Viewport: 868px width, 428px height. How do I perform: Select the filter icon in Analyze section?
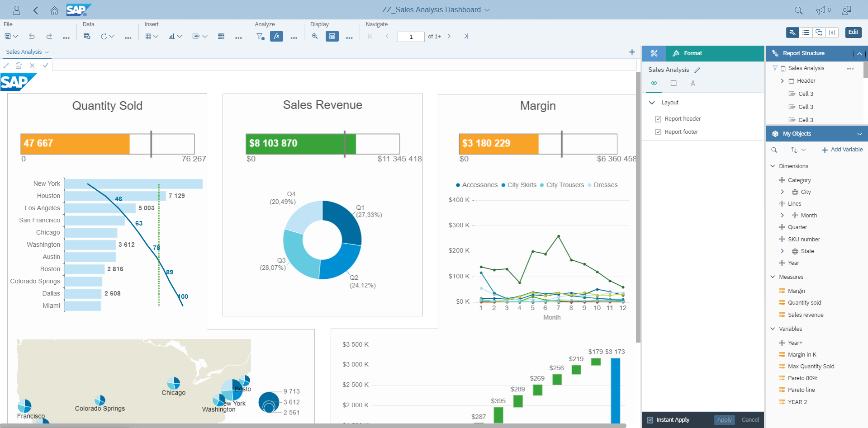coord(260,37)
